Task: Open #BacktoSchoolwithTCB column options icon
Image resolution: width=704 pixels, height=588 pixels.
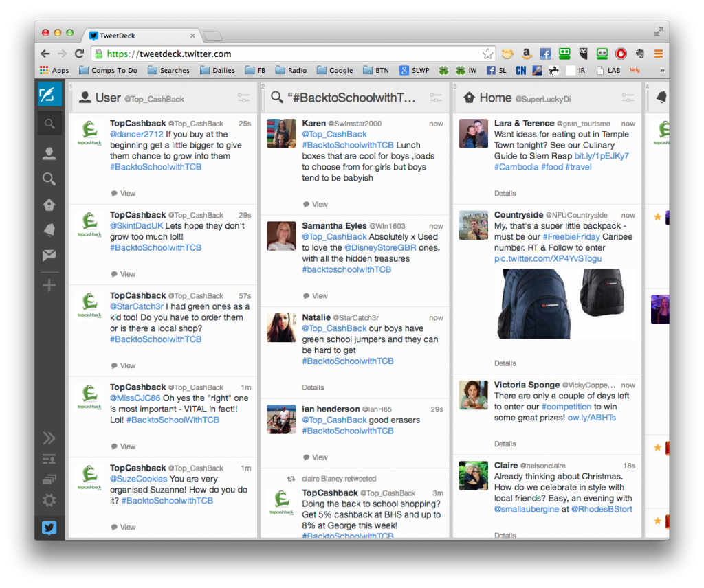Action: [x=436, y=98]
